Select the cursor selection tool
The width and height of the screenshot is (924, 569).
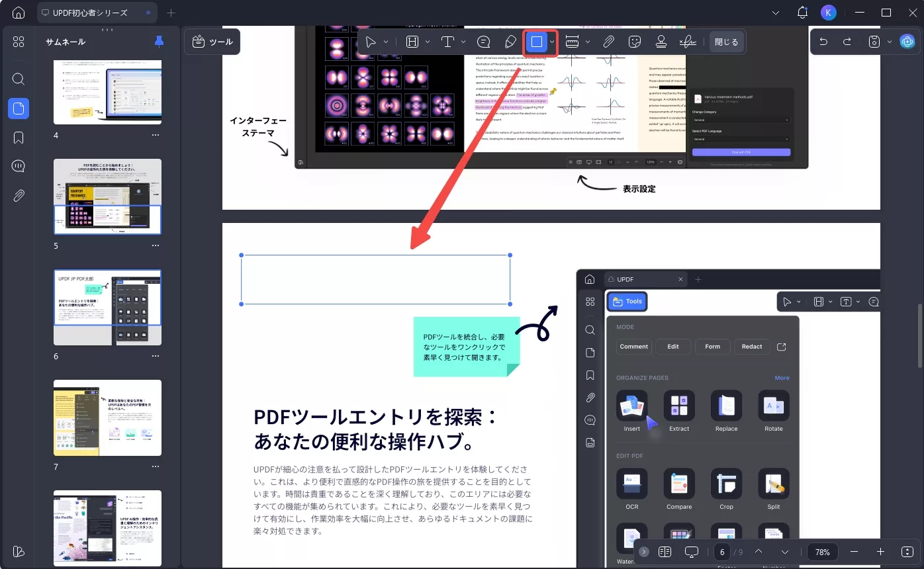click(x=371, y=42)
